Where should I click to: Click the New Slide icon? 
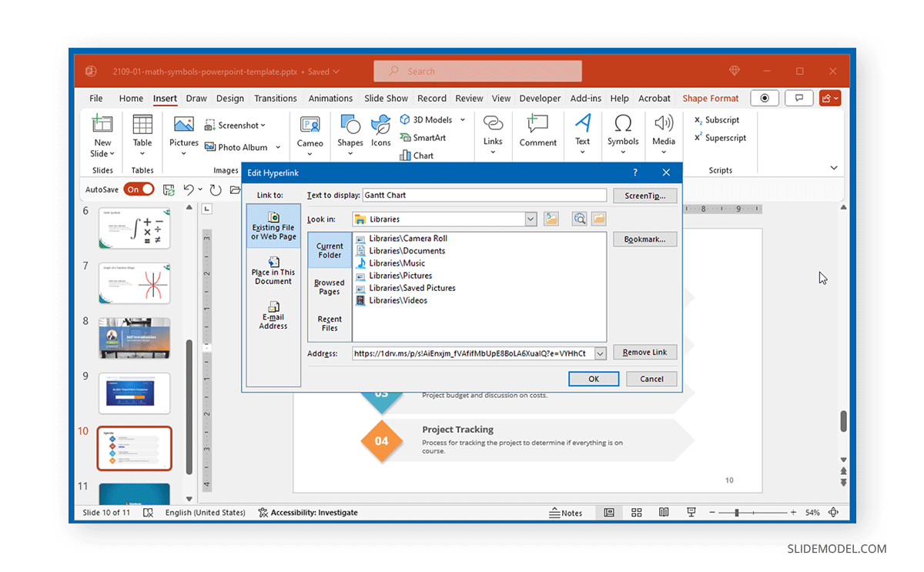(102, 125)
